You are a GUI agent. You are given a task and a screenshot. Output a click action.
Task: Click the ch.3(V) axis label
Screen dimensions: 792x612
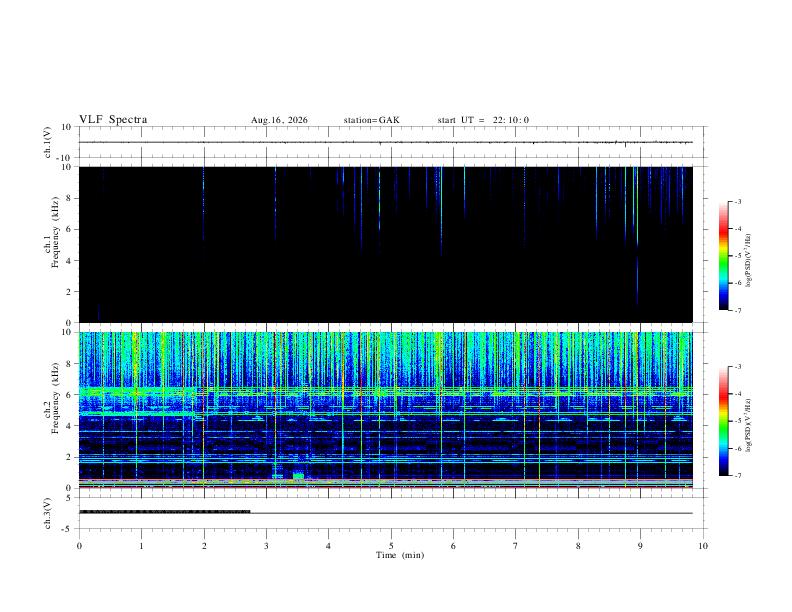pos(48,514)
